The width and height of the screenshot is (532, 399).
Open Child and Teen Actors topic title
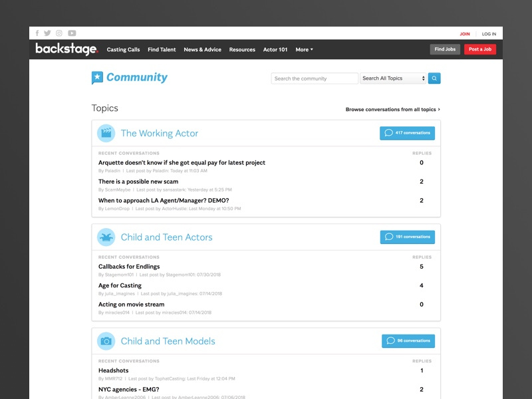tap(167, 237)
